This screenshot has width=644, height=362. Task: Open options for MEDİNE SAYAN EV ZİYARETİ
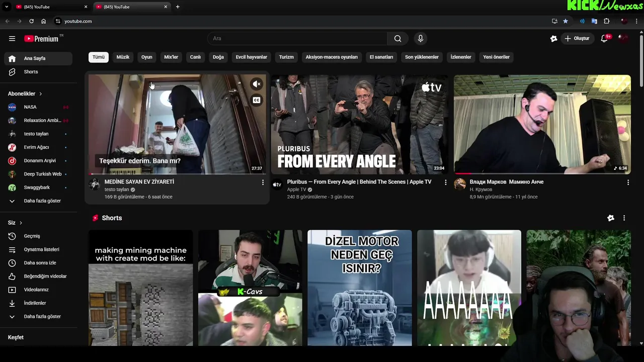click(263, 183)
